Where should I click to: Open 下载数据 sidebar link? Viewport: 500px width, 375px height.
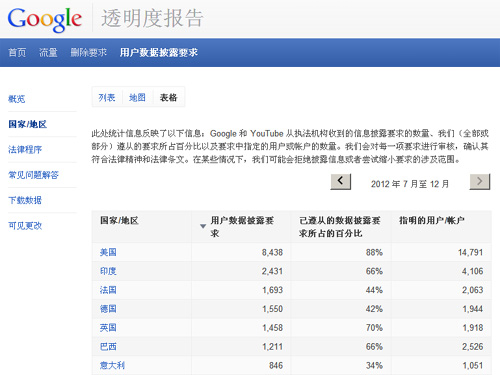[25, 200]
